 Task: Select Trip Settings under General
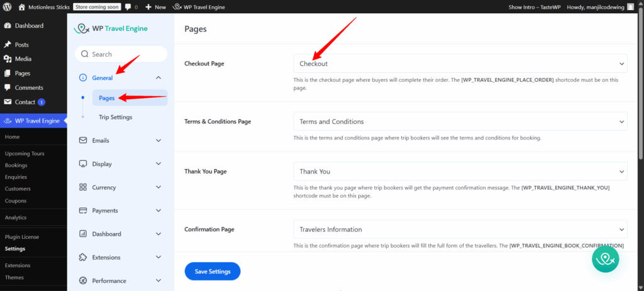click(115, 118)
